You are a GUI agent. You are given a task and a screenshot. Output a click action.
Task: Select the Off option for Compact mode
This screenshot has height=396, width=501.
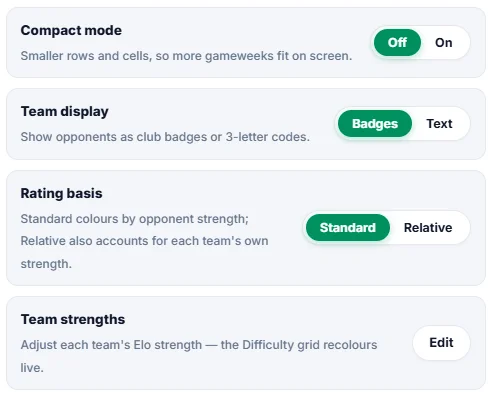click(397, 43)
